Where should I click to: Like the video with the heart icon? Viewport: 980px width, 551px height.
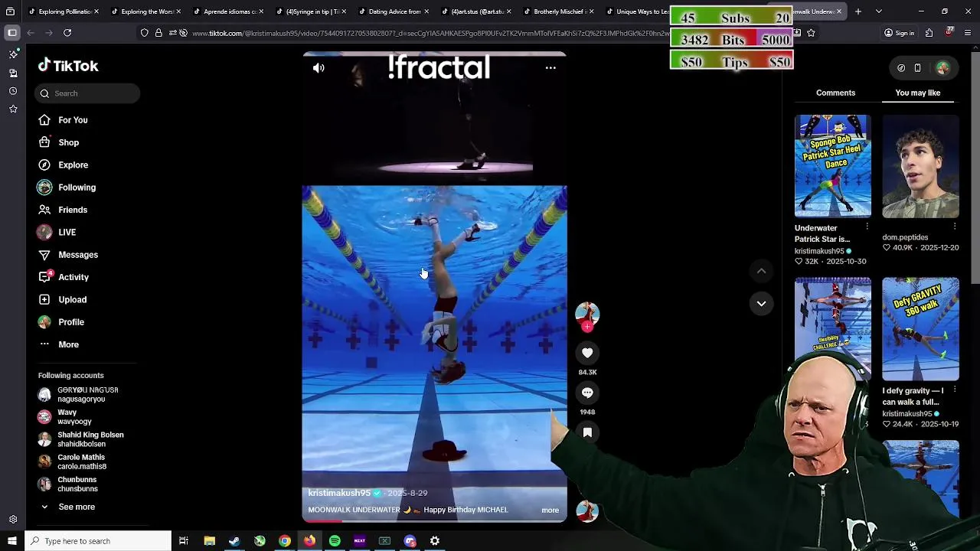click(x=587, y=353)
